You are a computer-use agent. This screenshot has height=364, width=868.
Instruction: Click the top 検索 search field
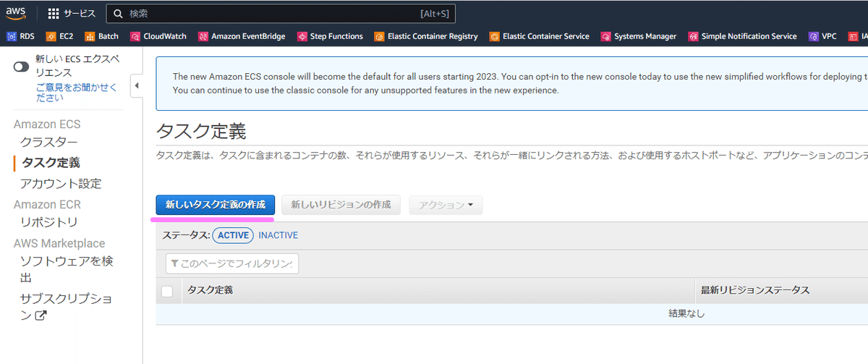281,14
